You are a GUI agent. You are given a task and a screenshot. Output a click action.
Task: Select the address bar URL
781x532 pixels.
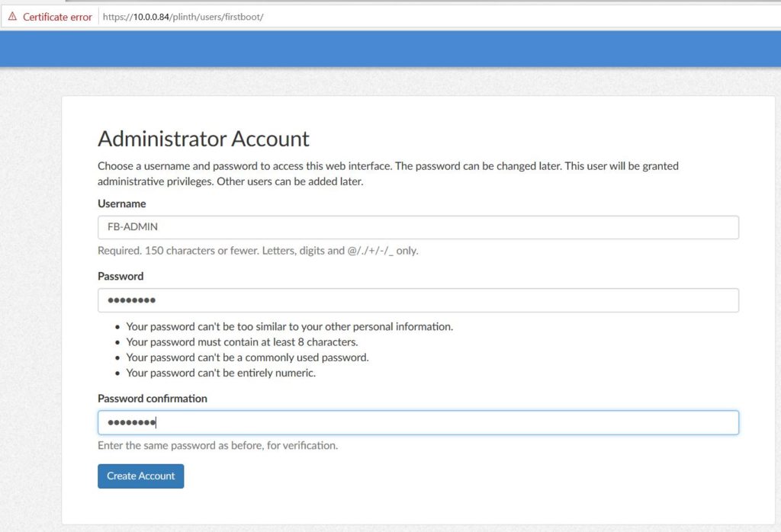tap(183, 17)
